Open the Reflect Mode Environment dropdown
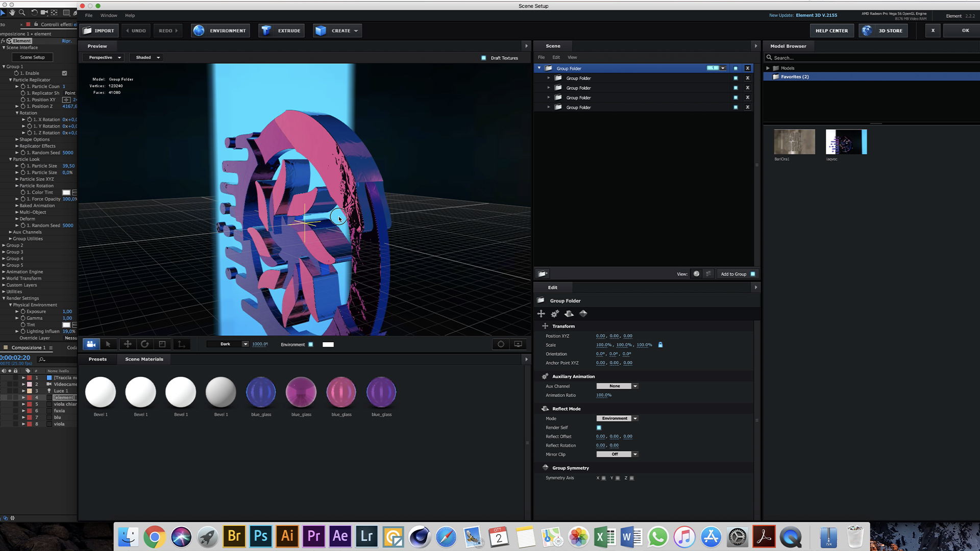 pyautogui.click(x=617, y=418)
